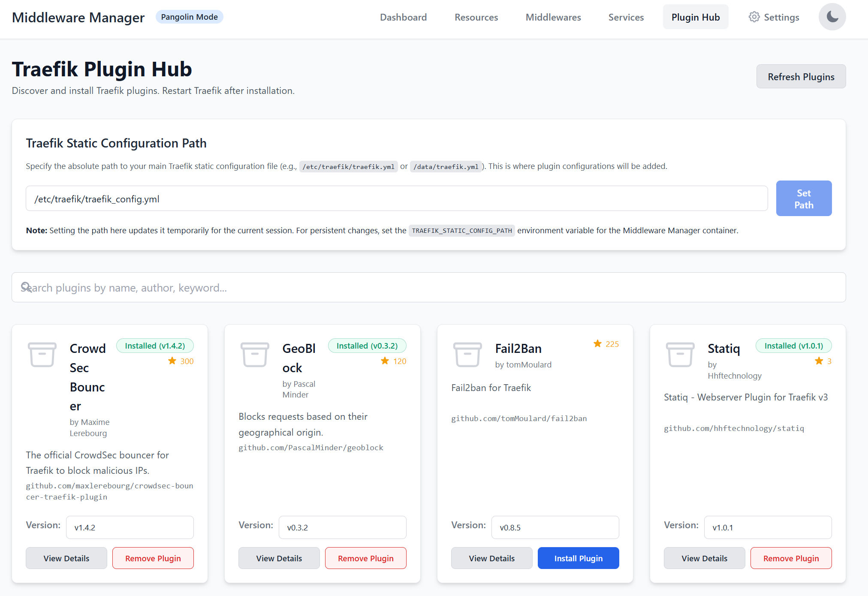Click the Pangolin Mode badge
Image resolution: width=868 pixels, height=596 pixels.
[x=190, y=17]
